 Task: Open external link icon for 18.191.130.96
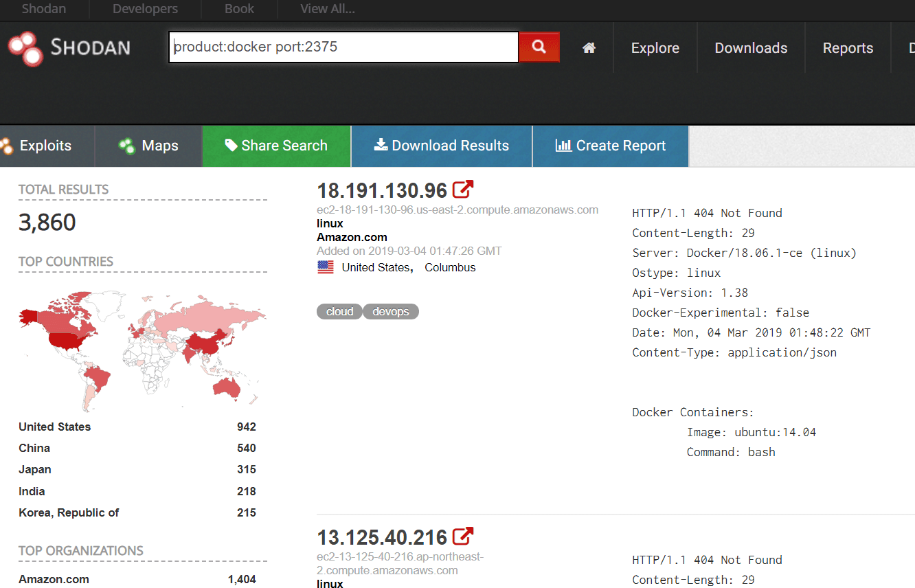463,189
